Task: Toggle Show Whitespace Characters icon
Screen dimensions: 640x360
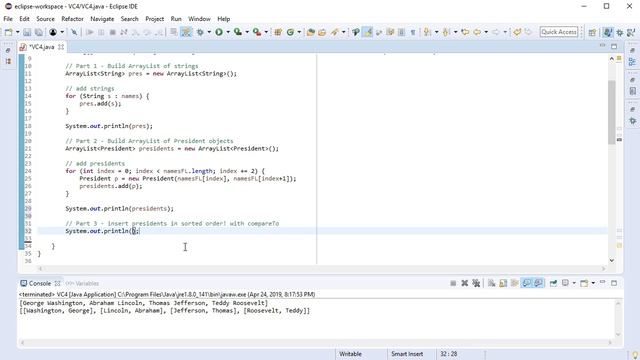Action: click(413, 32)
